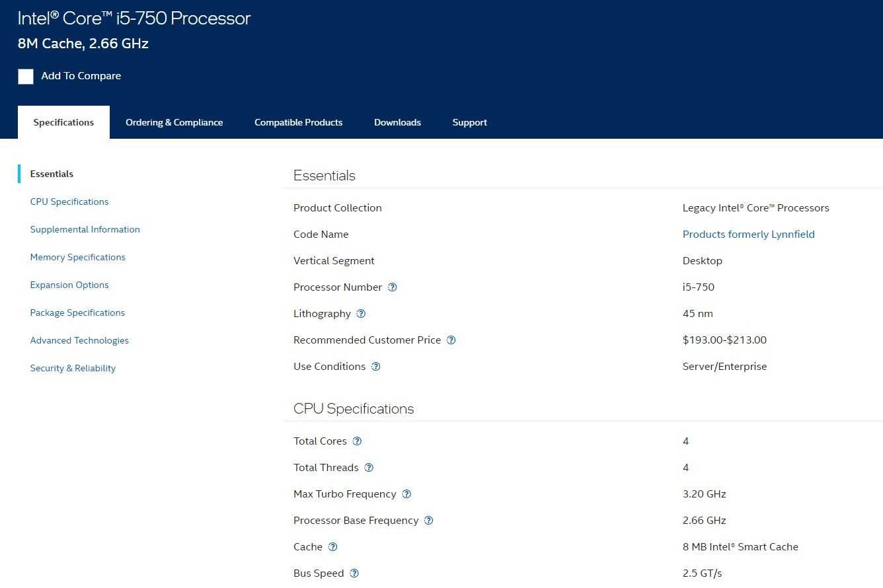The height and width of the screenshot is (588, 883).
Task: Open help icon next to Bus Speed
Action: (354, 573)
